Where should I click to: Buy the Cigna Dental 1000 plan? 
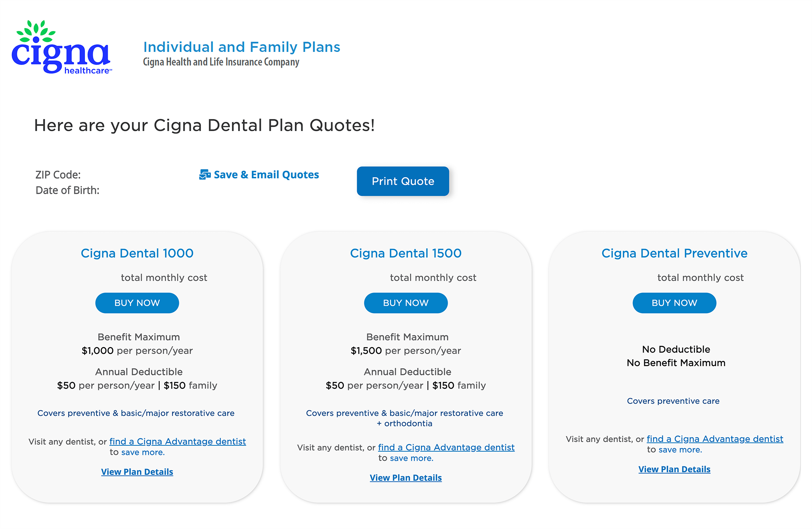137,303
